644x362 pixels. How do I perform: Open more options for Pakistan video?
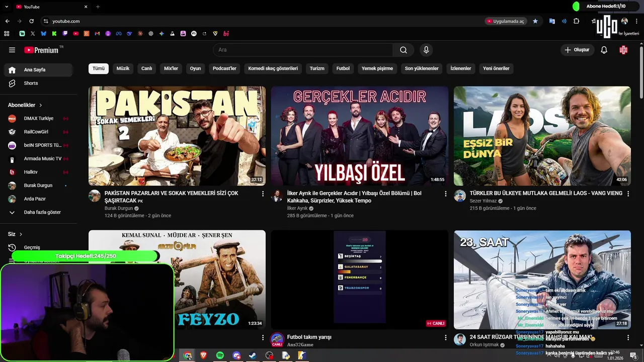263,194
